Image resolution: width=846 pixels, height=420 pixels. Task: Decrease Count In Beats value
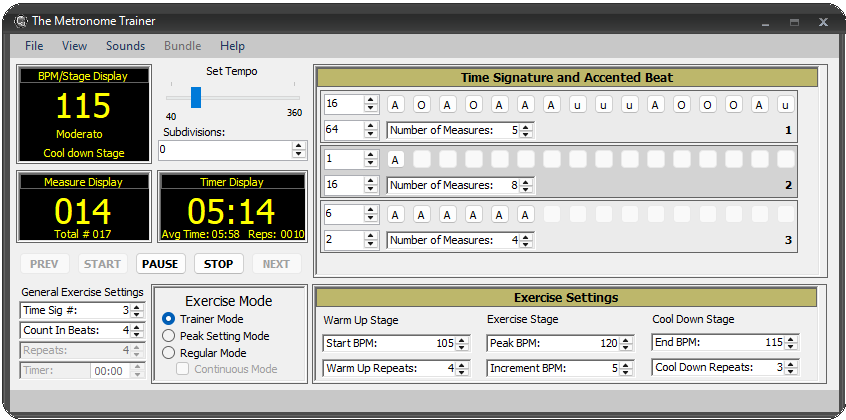coord(137,334)
